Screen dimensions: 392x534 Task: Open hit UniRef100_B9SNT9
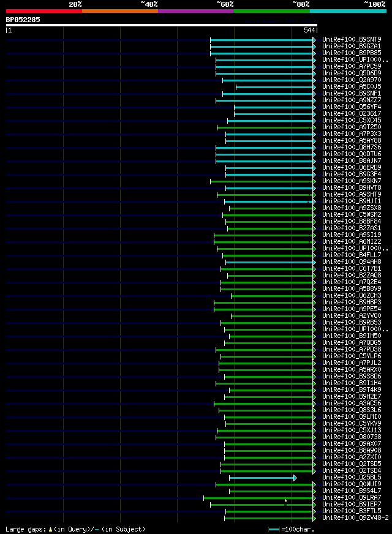352,40
